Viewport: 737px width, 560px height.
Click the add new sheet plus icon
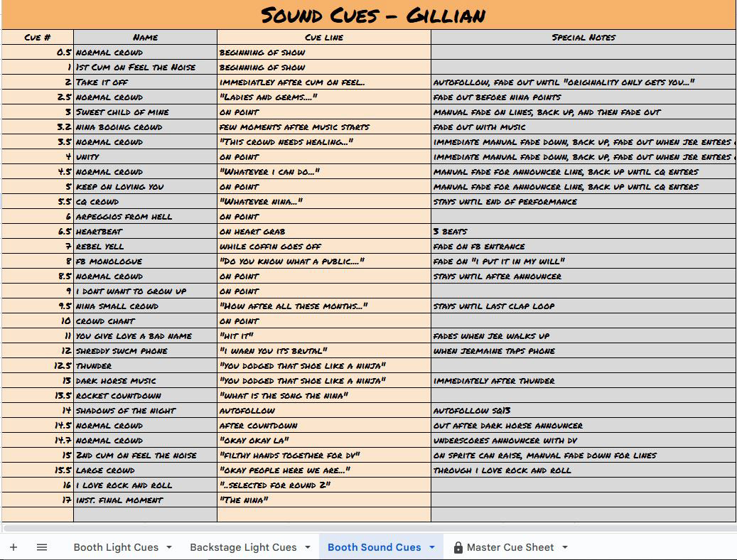coord(14,547)
